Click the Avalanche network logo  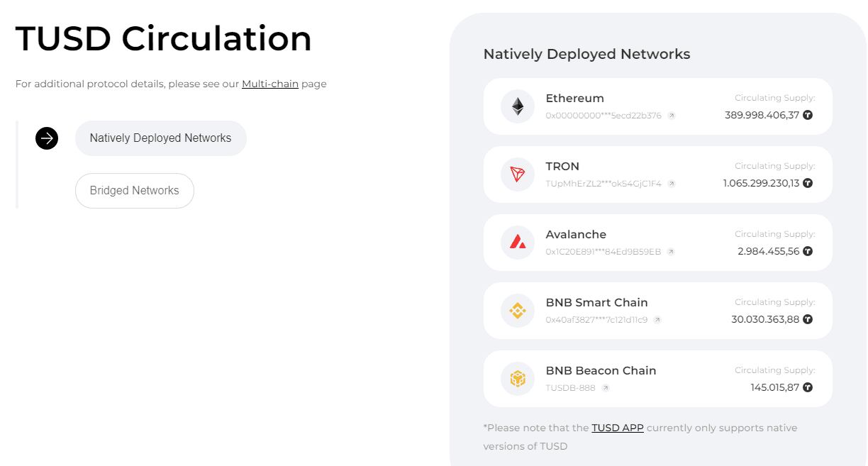pos(517,242)
